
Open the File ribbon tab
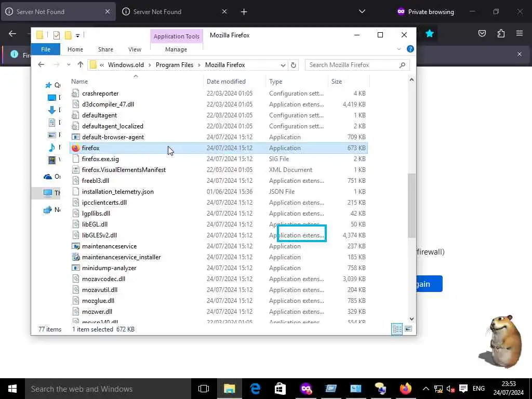click(x=46, y=49)
